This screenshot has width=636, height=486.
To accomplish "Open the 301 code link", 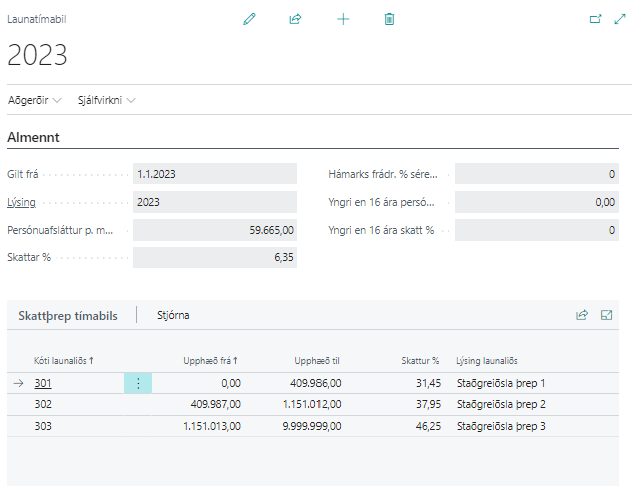I will (x=43, y=383).
